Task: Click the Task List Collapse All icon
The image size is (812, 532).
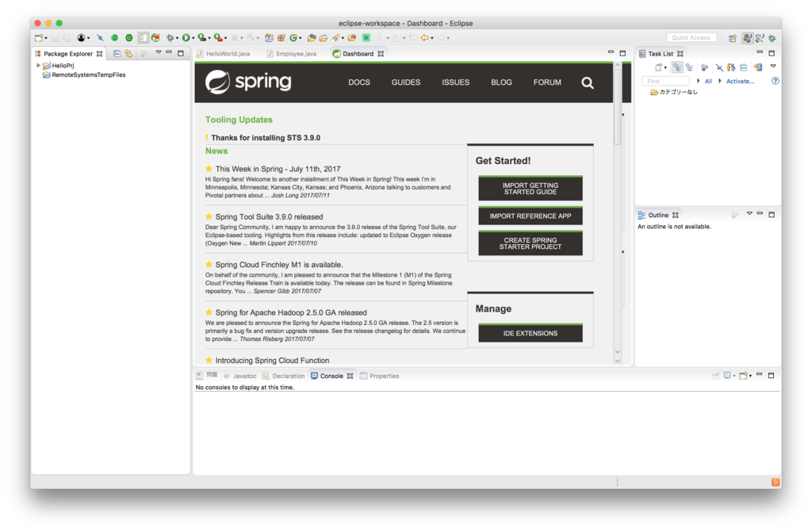Action: point(744,67)
